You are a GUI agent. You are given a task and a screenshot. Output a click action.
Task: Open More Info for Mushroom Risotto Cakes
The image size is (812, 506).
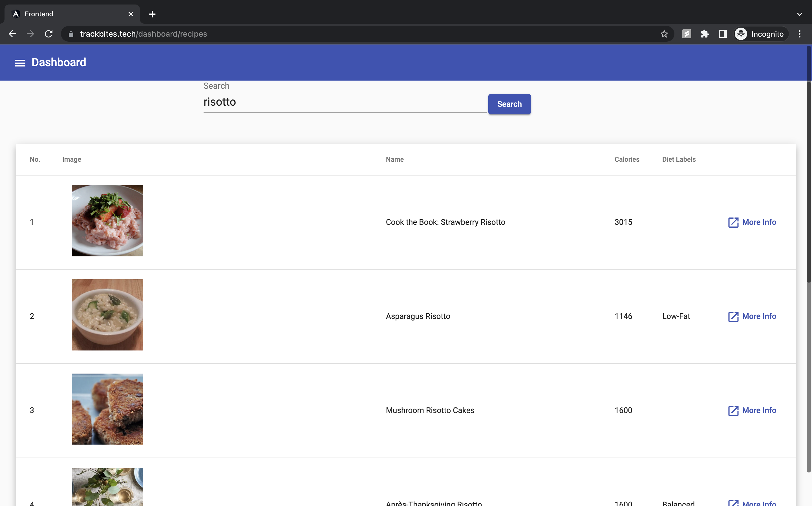click(752, 410)
